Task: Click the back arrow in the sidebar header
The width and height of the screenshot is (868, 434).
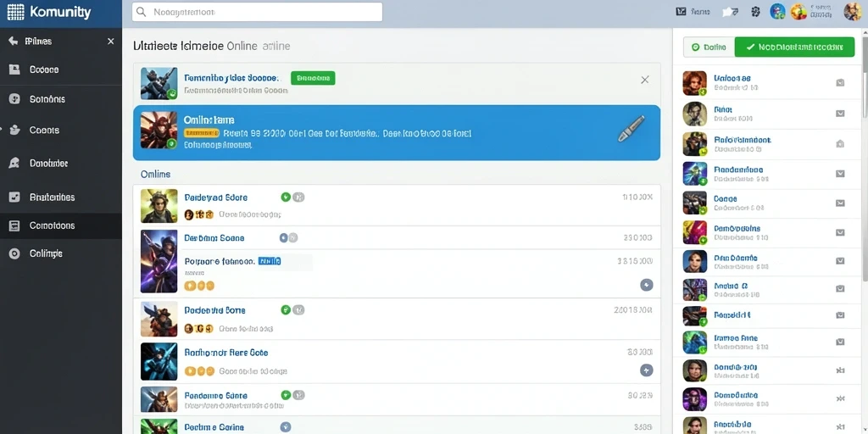Action: point(14,42)
